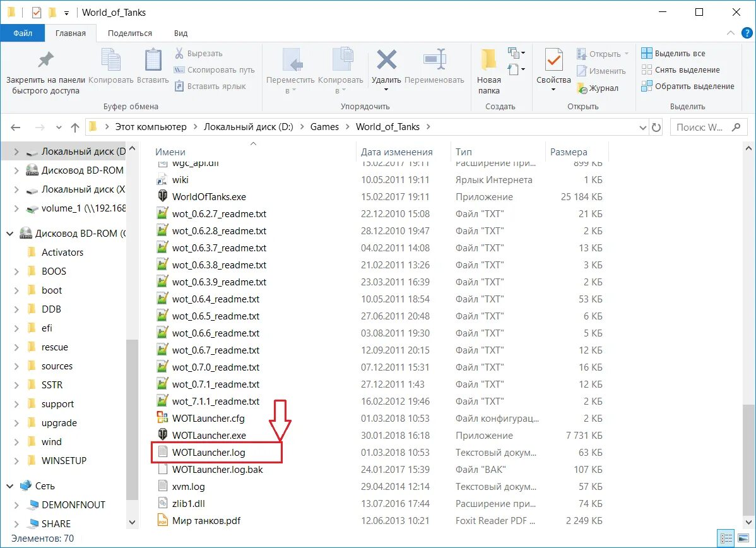This screenshot has width=756, height=548.
Task: Click the Удалить red X icon
Action: [x=387, y=60]
